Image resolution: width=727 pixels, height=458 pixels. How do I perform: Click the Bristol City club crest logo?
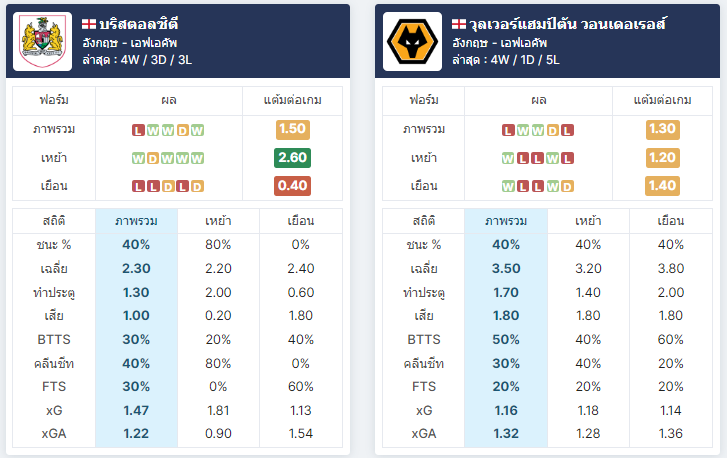coord(42,41)
